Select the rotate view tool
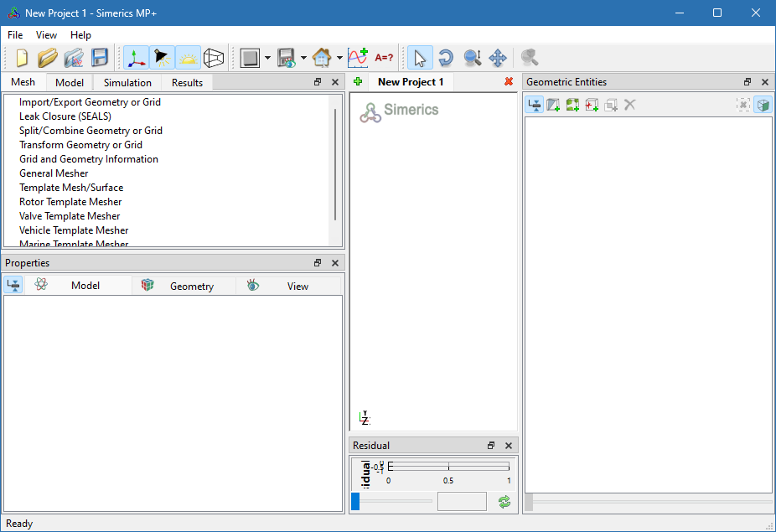Image resolution: width=776 pixels, height=532 pixels. tap(446, 58)
